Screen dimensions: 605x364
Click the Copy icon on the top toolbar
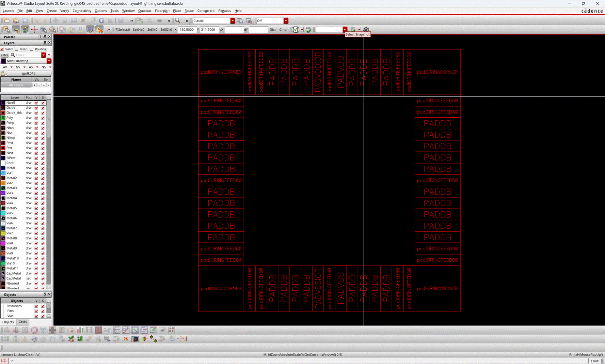(65, 21)
